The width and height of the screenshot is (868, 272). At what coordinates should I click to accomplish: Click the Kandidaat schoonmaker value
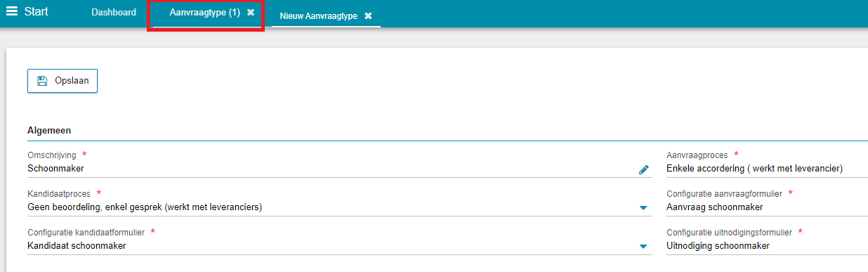point(77,246)
